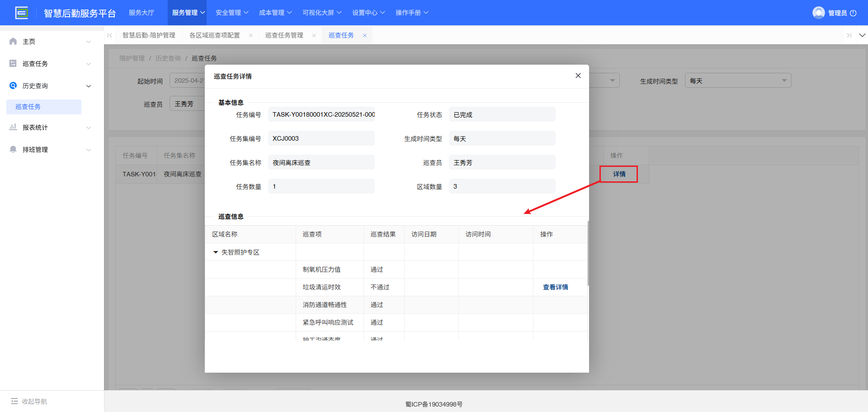Open the 生成时间类型 每天 dropdown
The image size is (868, 412).
[738, 81]
